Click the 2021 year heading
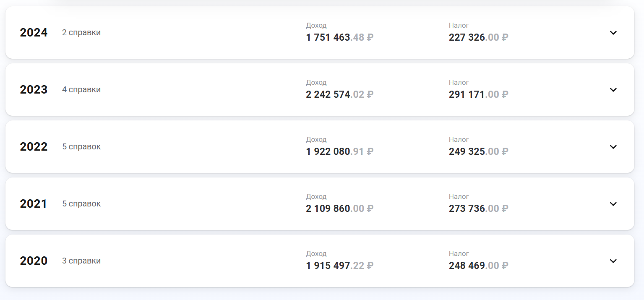Image resolution: width=644 pixels, height=300 pixels. pyautogui.click(x=34, y=204)
